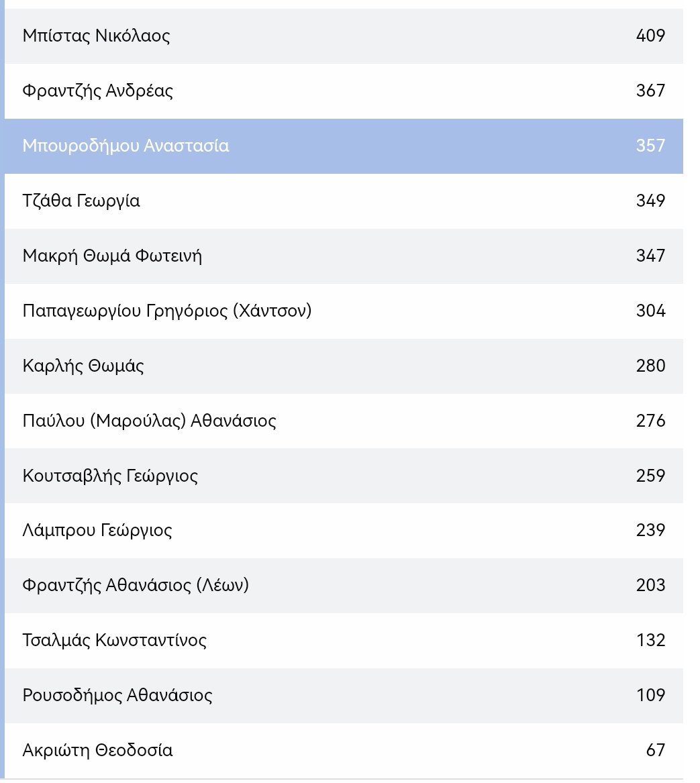Select candidate Τσαλμάς Κωνσταντίνος
The width and height of the screenshot is (700, 783).
point(115,640)
